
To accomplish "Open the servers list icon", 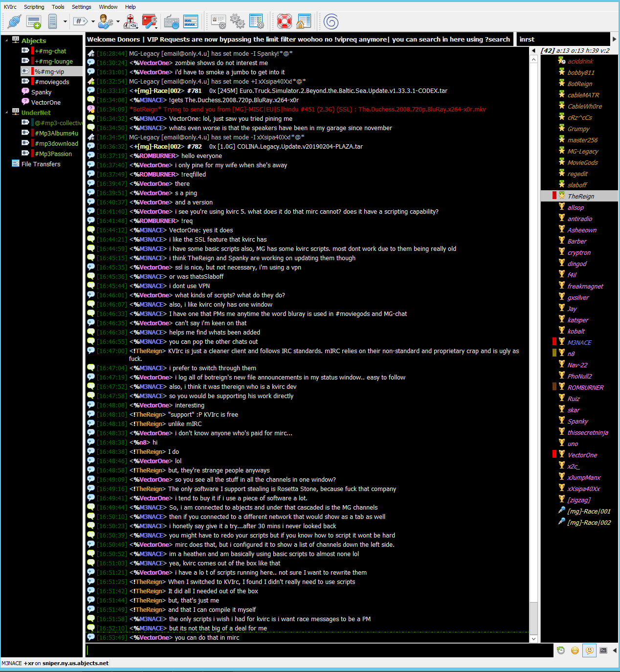I will click(x=53, y=22).
